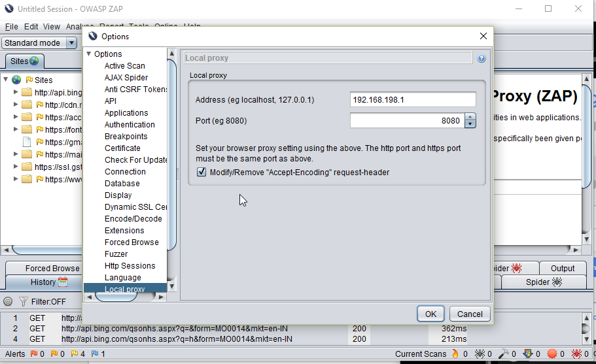Select Active Scan in options tree
Screen dimensions: 596x364
tap(125, 65)
